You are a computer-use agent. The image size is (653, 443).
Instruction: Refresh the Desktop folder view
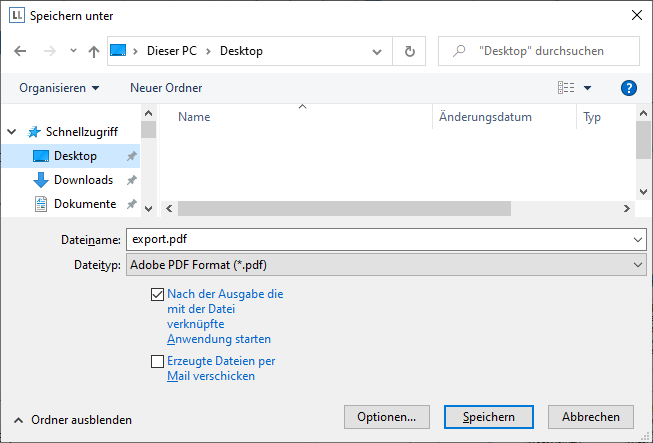pos(409,51)
